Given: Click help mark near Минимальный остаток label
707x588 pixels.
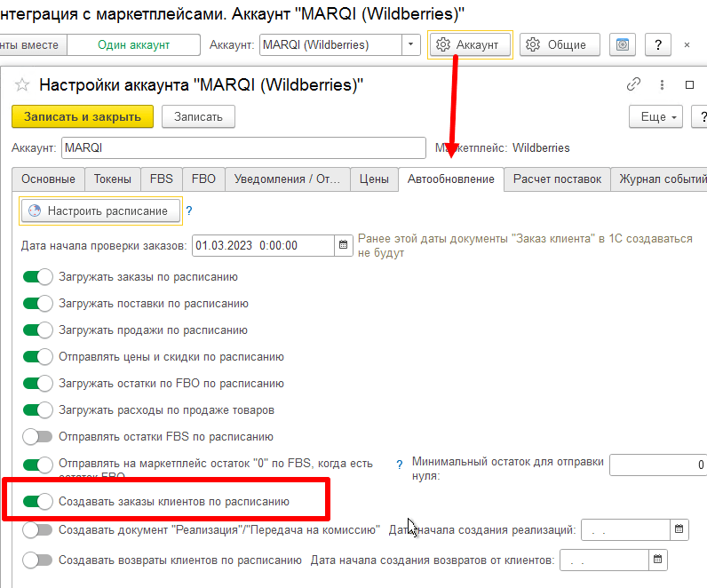Looking at the screenshot, I should 399,464.
